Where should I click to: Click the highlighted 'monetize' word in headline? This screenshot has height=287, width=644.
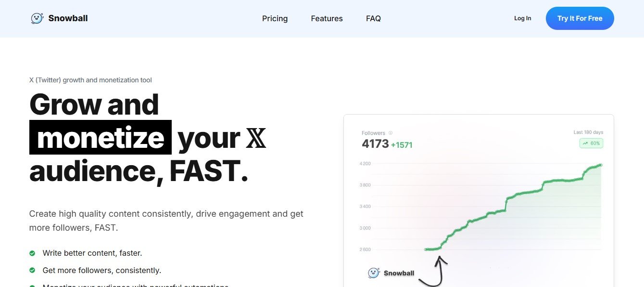101,138
